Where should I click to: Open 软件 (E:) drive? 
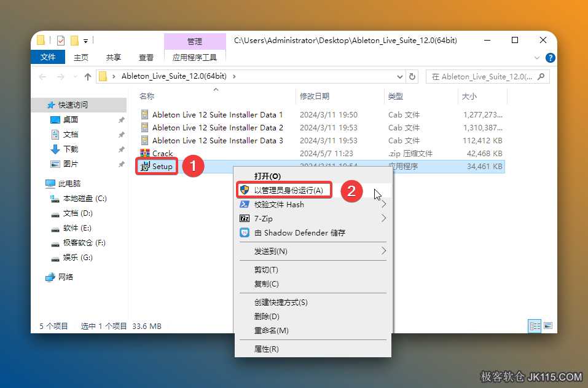point(77,228)
